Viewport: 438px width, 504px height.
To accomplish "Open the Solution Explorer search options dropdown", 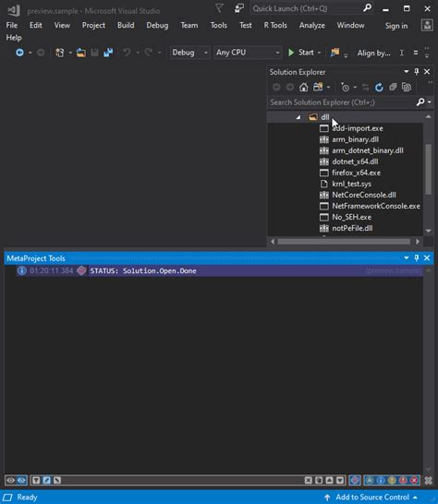I will coord(430,102).
